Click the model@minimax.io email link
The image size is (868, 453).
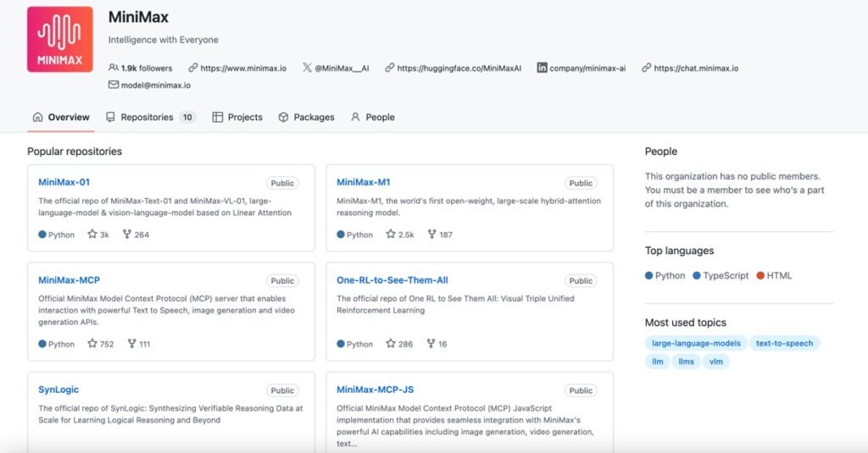(156, 86)
